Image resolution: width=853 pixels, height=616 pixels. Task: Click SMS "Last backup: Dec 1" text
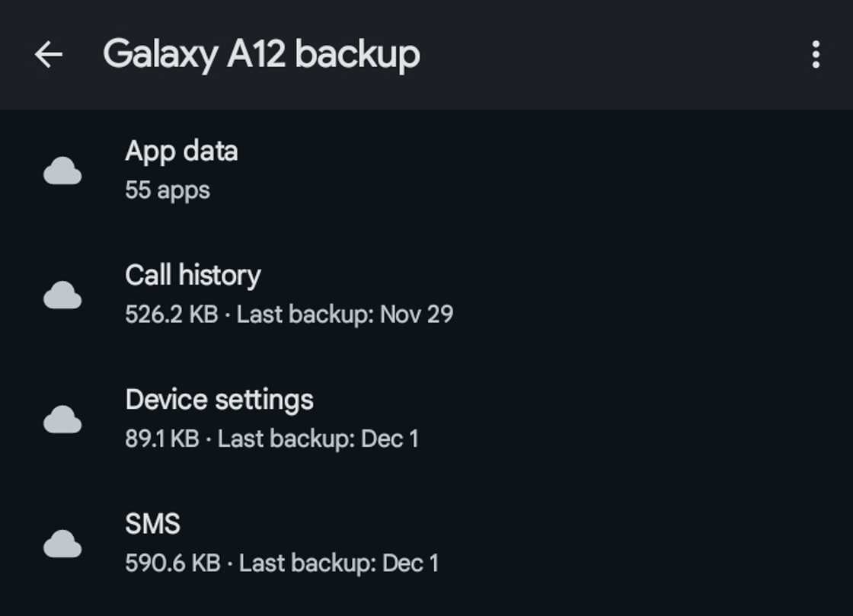click(339, 563)
